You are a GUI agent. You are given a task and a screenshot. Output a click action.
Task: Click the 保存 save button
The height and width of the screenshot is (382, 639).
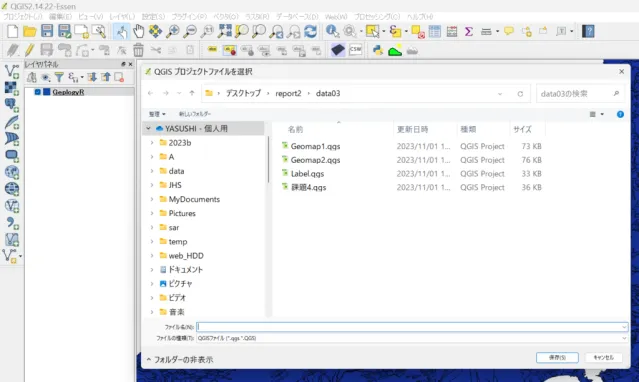557,358
